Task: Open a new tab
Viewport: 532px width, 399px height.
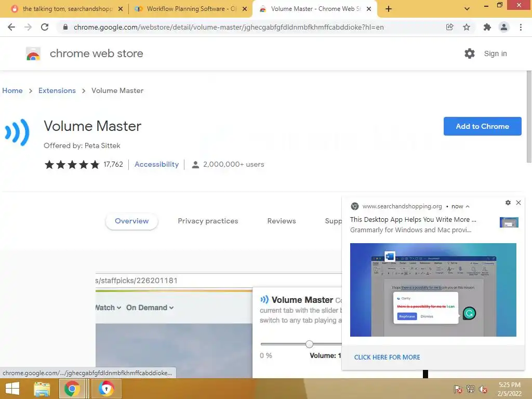Action: (x=389, y=9)
